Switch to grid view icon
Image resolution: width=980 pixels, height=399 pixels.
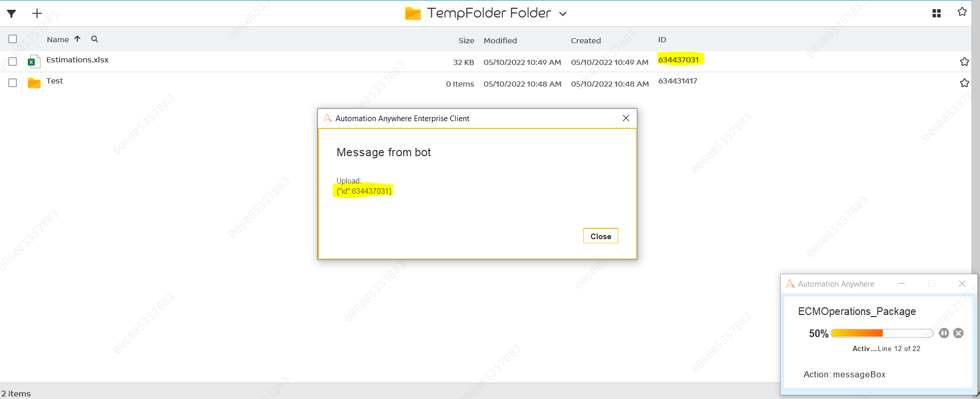click(937, 13)
